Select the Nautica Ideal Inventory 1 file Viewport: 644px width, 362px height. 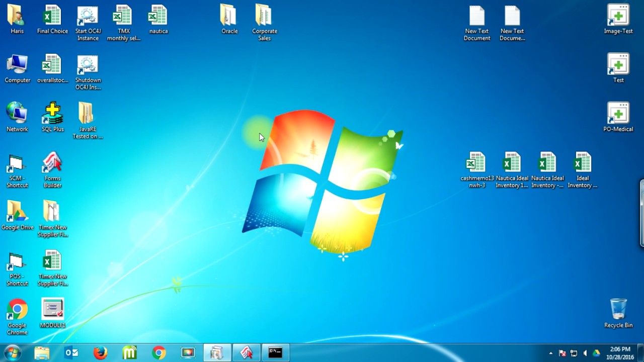[512, 170]
